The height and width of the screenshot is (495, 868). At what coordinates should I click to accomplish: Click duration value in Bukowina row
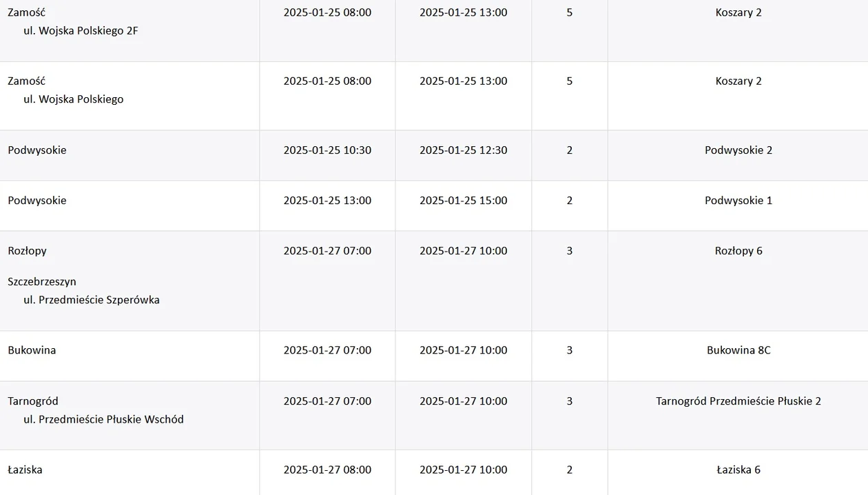tap(569, 350)
